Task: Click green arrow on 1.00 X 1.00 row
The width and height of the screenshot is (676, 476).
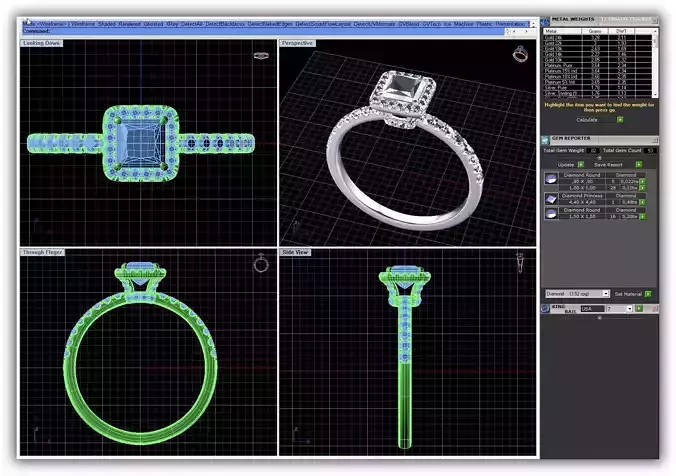Action: tap(642, 188)
